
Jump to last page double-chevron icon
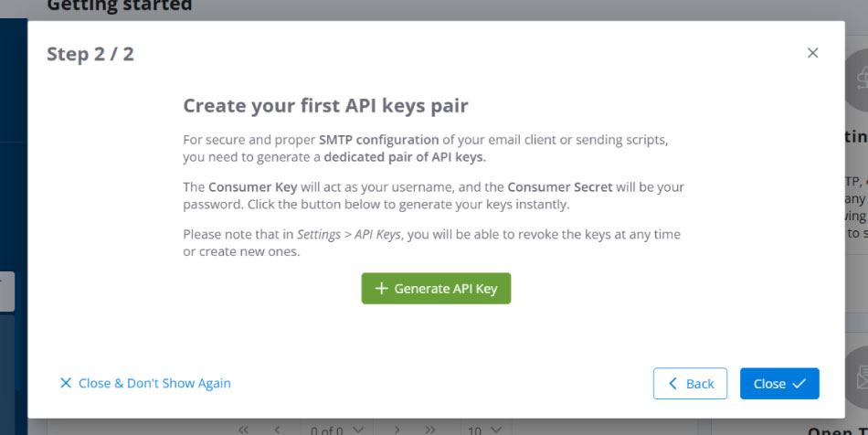pos(430,429)
